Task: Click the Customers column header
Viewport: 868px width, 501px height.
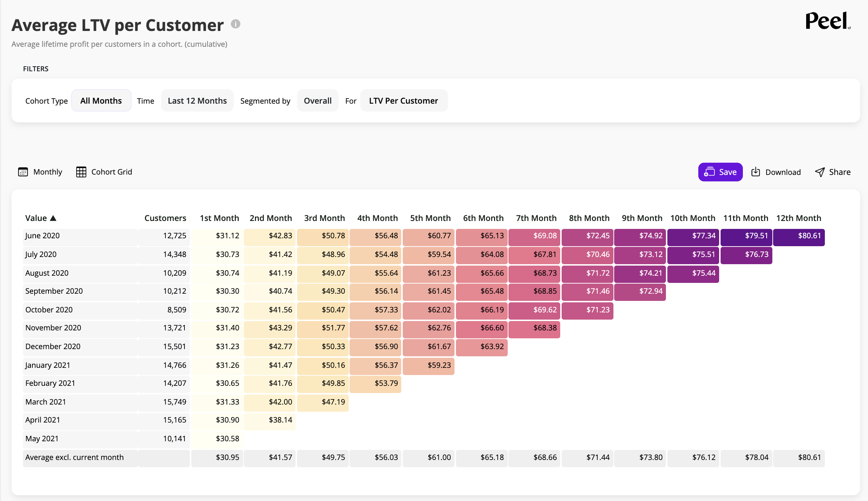Action: [165, 218]
